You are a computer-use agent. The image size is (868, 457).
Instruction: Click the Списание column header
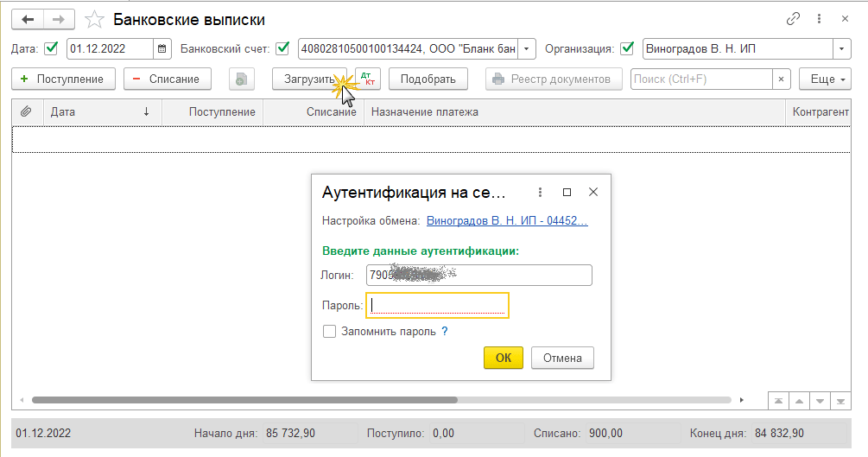pos(314,112)
